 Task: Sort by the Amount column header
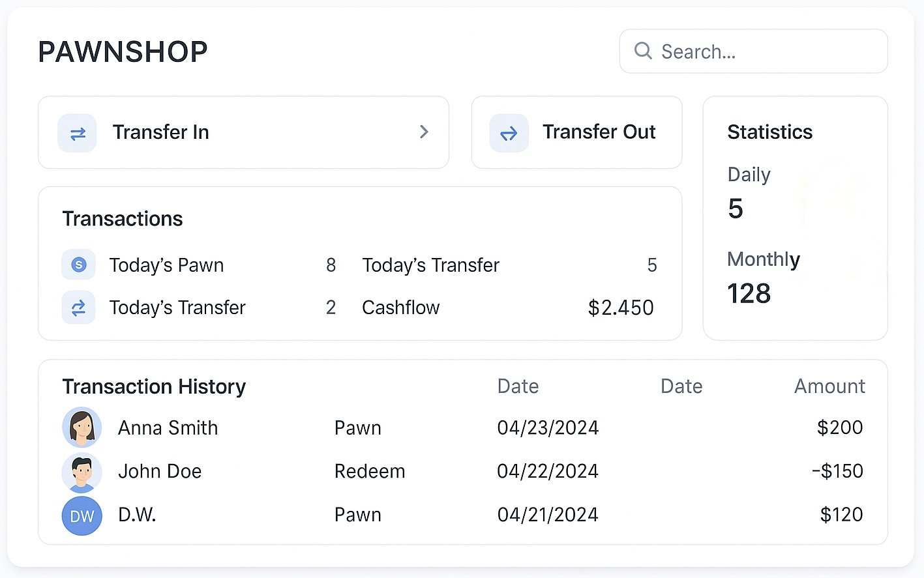coord(829,386)
